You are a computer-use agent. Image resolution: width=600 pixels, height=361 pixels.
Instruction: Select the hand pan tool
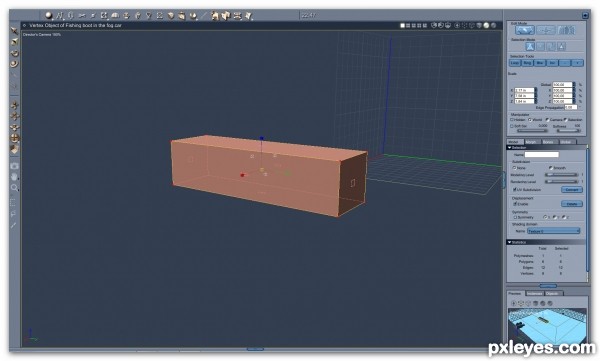pos(14,177)
